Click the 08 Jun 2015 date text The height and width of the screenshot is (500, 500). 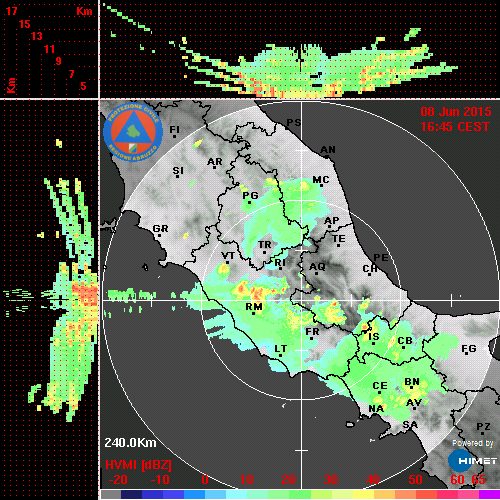click(456, 112)
